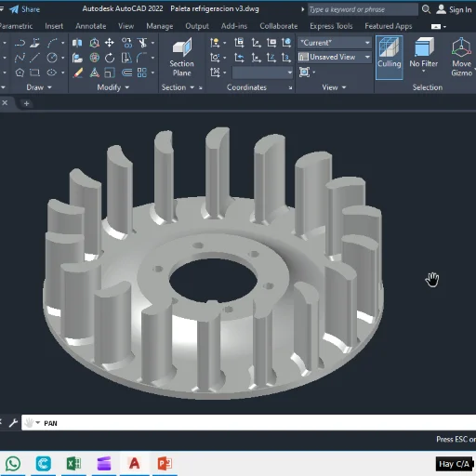This screenshot has width=476, height=476.
Task: Open the Annotate ribbon tab
Action: pyautogui.click(x=91, y=26)
